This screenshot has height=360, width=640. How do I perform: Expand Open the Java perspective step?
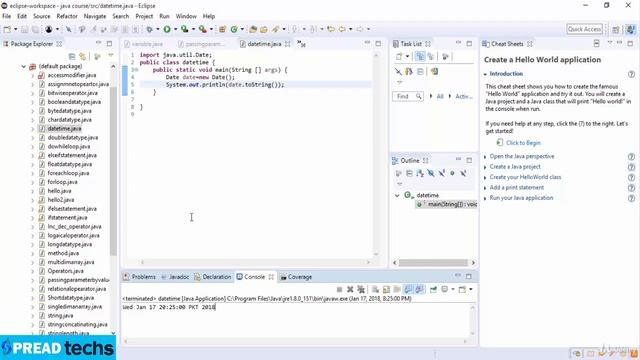click(485, 157)
